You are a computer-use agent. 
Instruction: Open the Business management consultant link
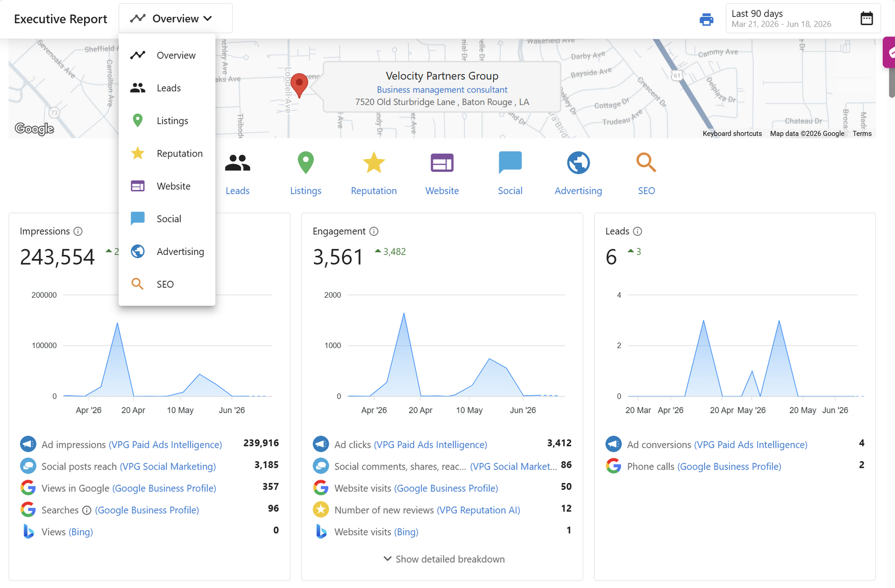tap(442, 89)
